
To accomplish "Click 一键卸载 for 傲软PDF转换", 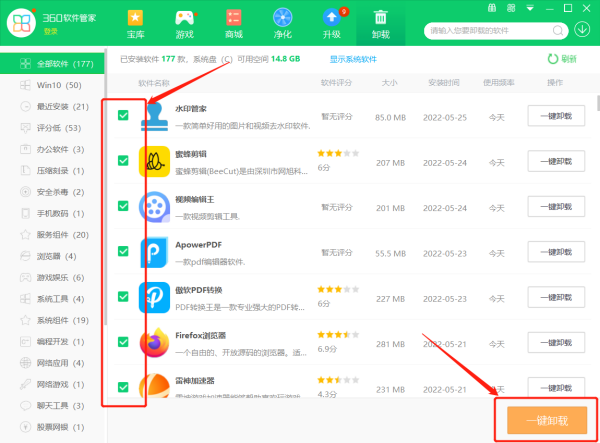I will tap(556, 297).
